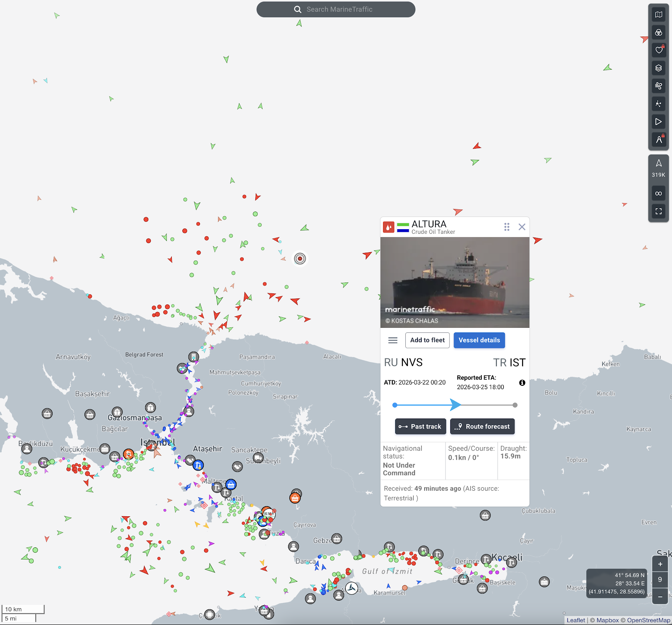Viewport: 672px width, 625px height.
Task: Switch the map to fullscreen
Action: [x=659, y=211]
